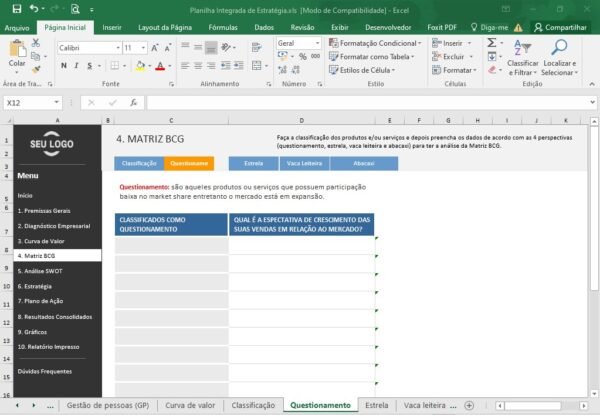Copy the selection using the copy icon
Image resolution: width=600 pixels, height=415 pixels.
tap(36, 56)
